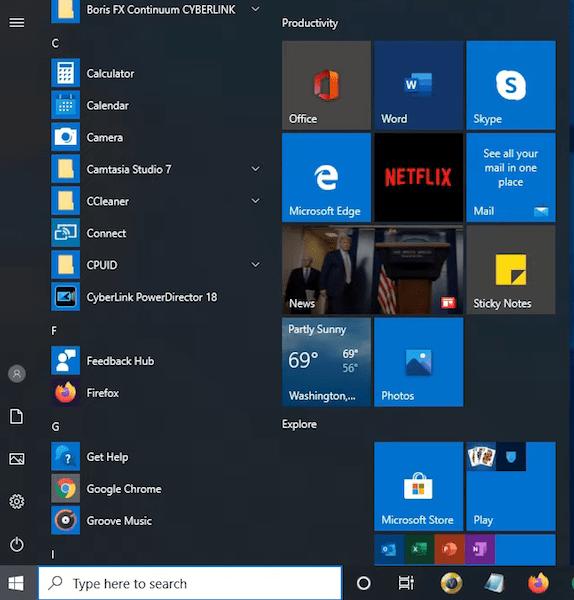
Task: Open Firefox from the taskbar
Action: (538, 583)
